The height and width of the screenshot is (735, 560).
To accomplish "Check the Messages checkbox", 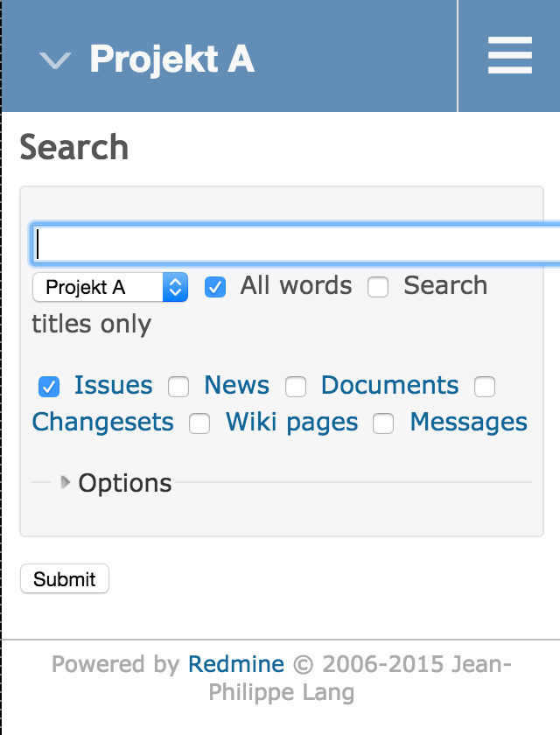I will [383, 423].
